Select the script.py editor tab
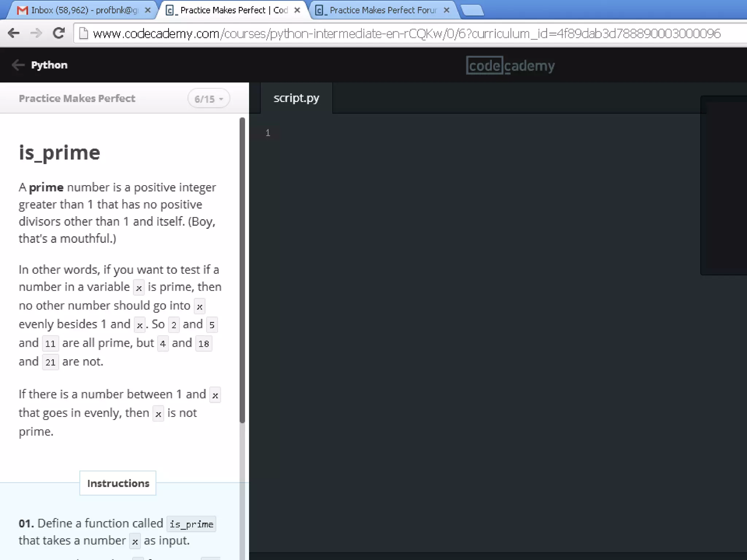747x560 pixels. pos(296,98)
